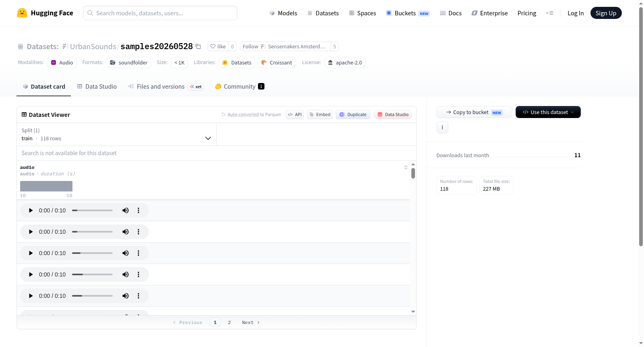Open Docs from the top navigation
This screenshot has width=644, height=347.
click(451, 13)
